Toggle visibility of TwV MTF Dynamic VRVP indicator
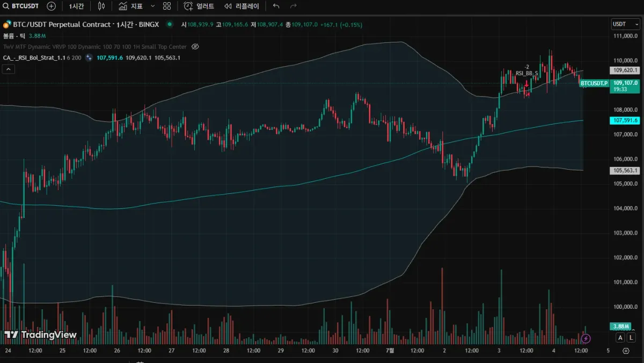 click(x=195, y=47)
